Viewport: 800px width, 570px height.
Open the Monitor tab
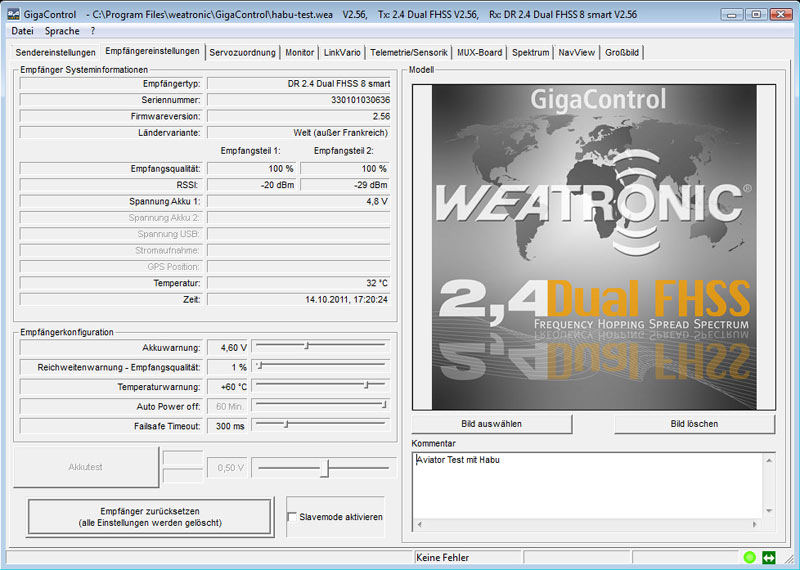[299, 53]
